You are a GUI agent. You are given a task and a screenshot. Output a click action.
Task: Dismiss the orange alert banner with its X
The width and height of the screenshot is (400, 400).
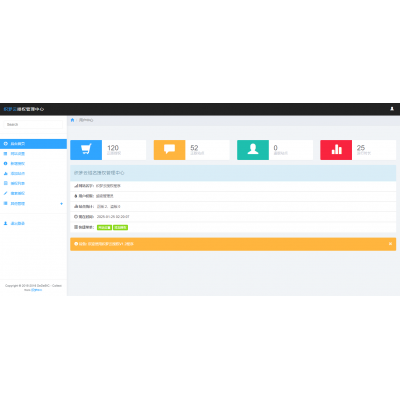click(390, 244)
